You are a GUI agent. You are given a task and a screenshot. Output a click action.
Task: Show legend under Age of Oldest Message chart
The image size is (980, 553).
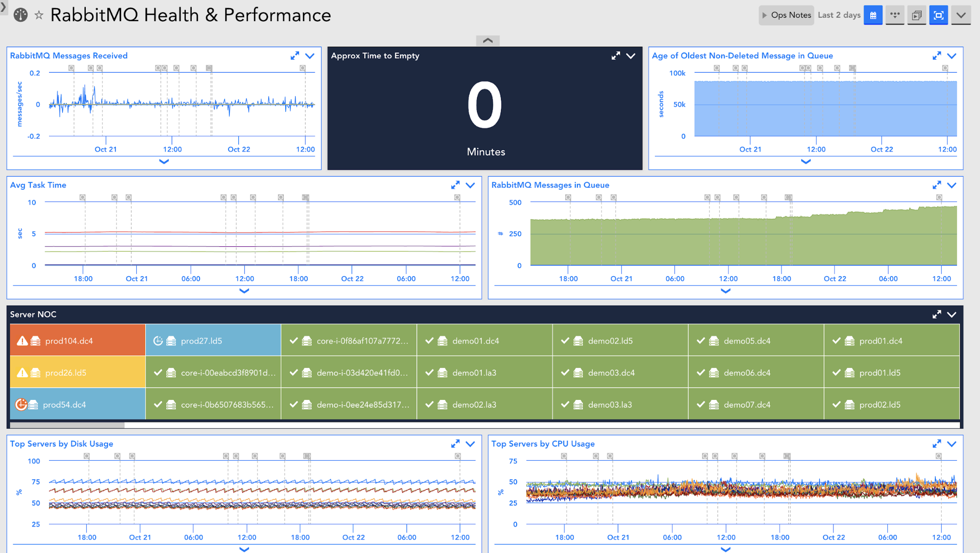pyautogui.click(x=805, y=161)
